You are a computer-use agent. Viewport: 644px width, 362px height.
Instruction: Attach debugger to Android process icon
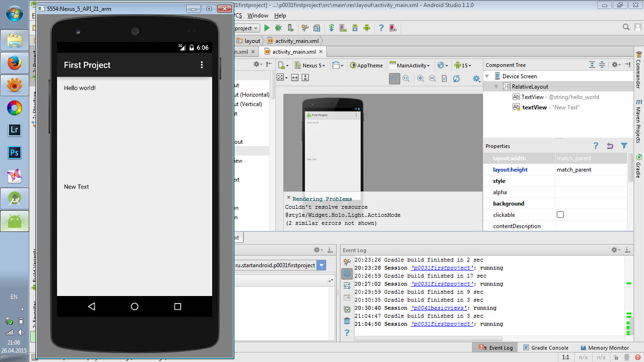tap(291, 28)
